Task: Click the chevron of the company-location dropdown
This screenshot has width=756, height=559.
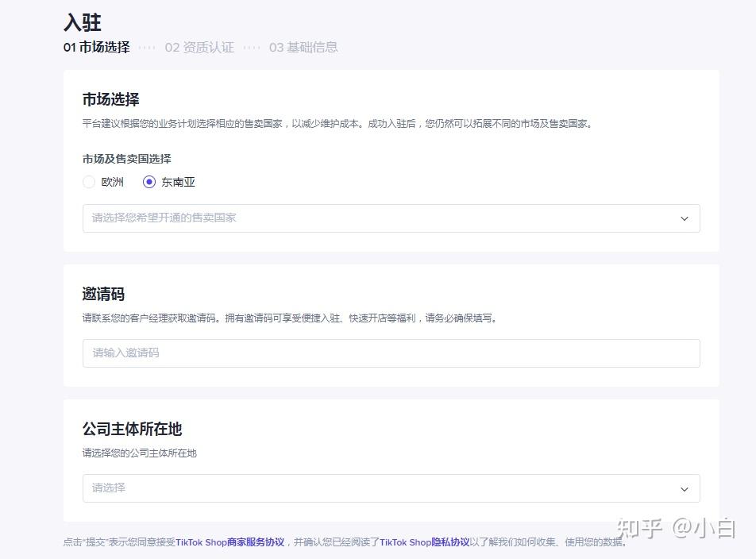Action: [x=685, y=489]
